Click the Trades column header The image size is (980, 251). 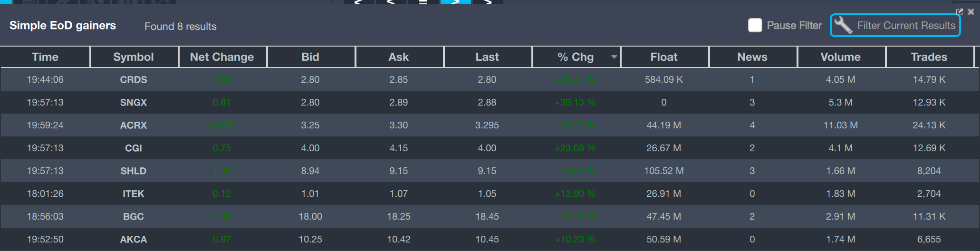pyautogui.click(x=929, y=57)
